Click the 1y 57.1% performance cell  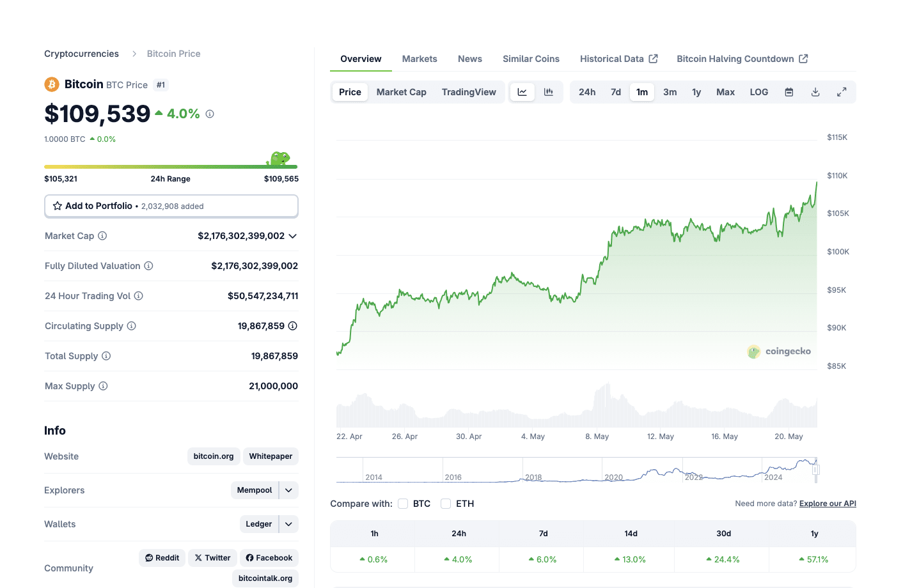(813, 559)
